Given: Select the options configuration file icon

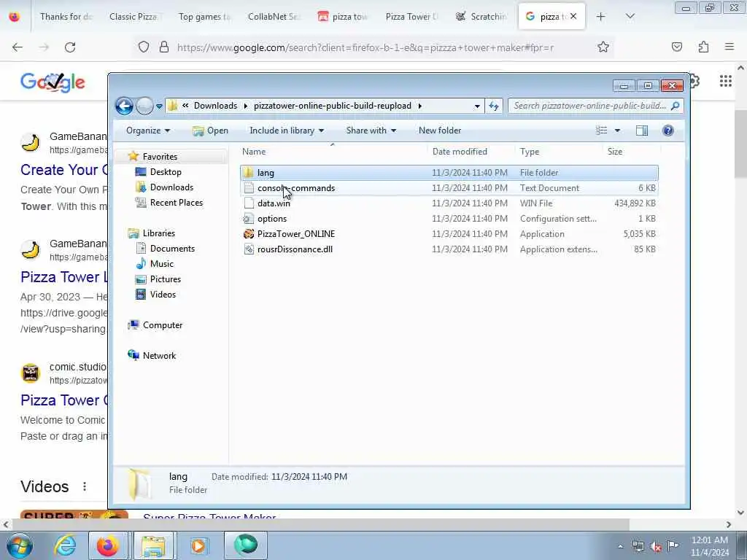Looking at the screenshot, I should [248, 219].
